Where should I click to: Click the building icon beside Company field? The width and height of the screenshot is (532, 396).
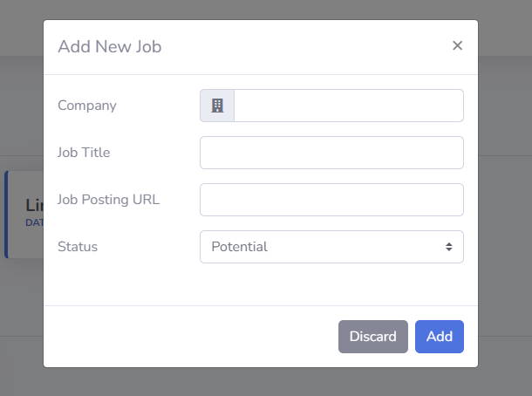(x=217, y=106)
